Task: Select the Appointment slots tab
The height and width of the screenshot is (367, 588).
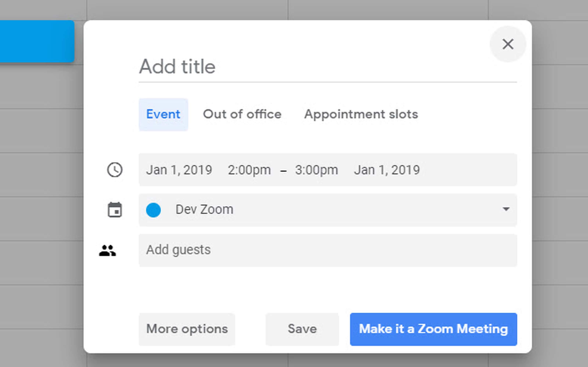Action: click(x=361, y=114)
